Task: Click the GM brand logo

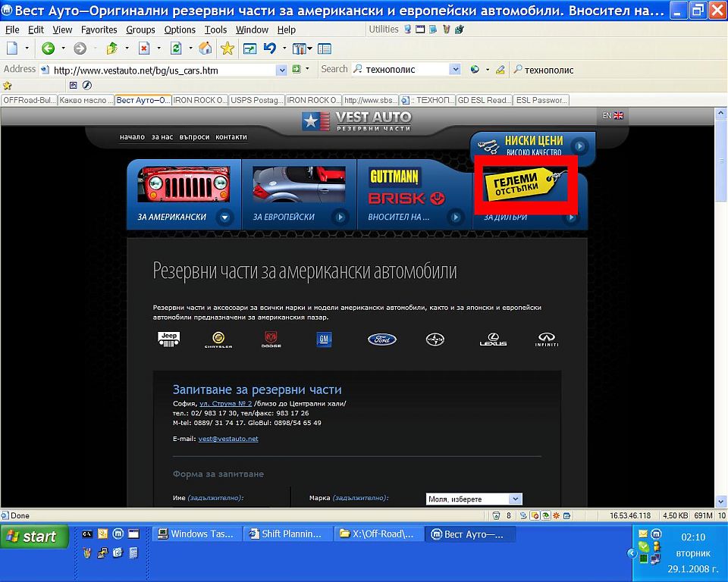Action: (324, 339)
